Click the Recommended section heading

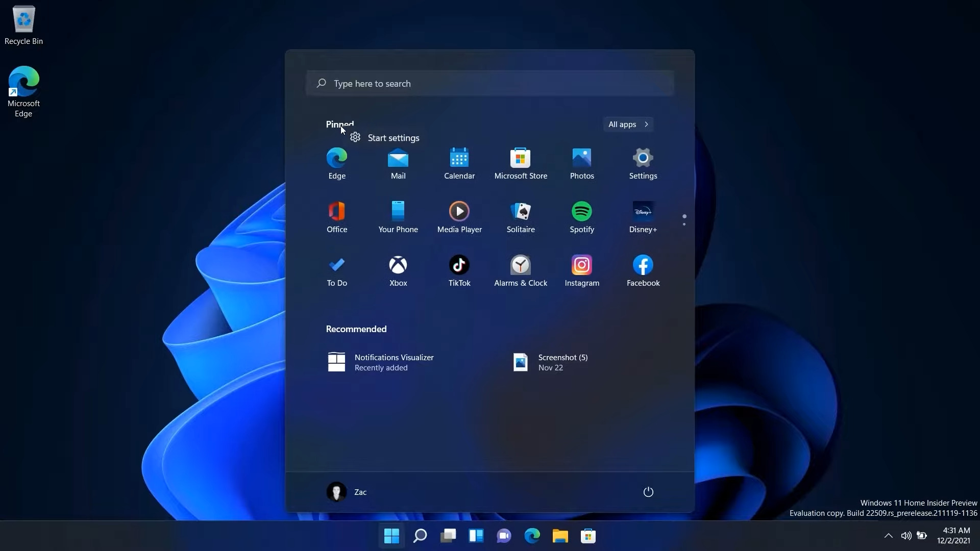tap(356, 329)
